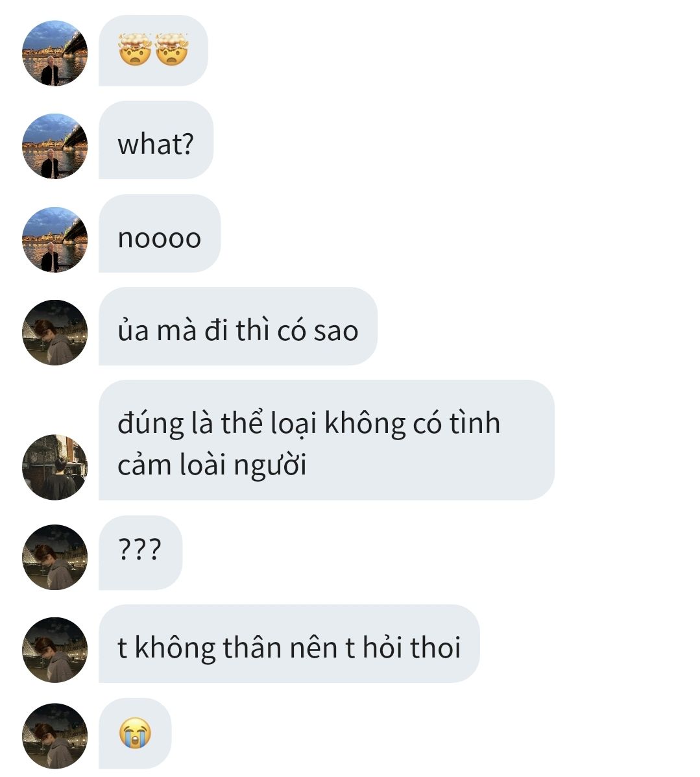Select the "noooo" message bubble

click(160, 233)
